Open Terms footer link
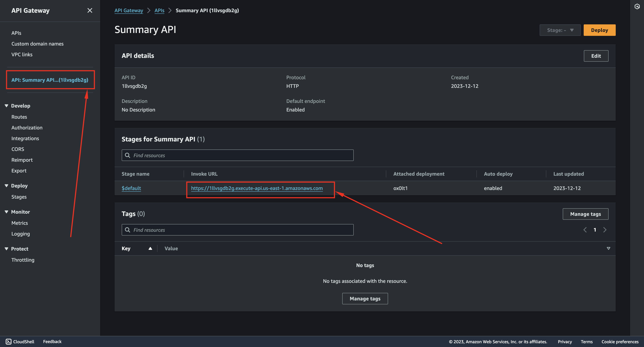Image resolution: width=644 pixels, height=347 pixels. coord(587,341)
